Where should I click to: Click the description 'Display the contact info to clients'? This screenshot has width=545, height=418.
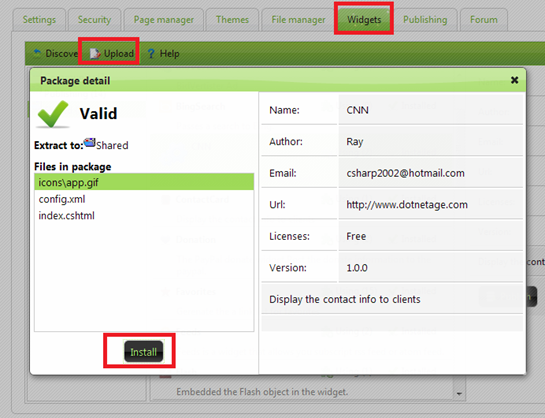click(344, 300)
